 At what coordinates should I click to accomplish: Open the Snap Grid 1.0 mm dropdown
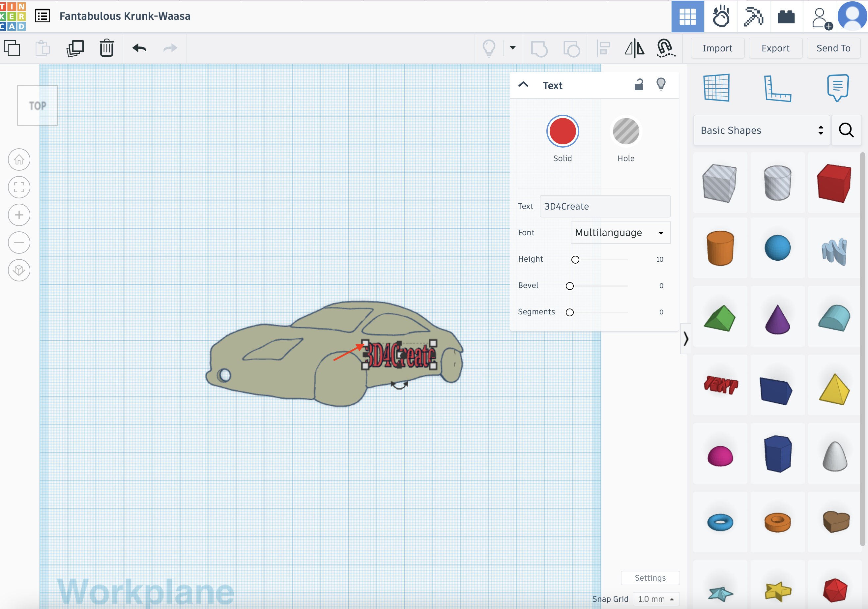coord(655,599)
